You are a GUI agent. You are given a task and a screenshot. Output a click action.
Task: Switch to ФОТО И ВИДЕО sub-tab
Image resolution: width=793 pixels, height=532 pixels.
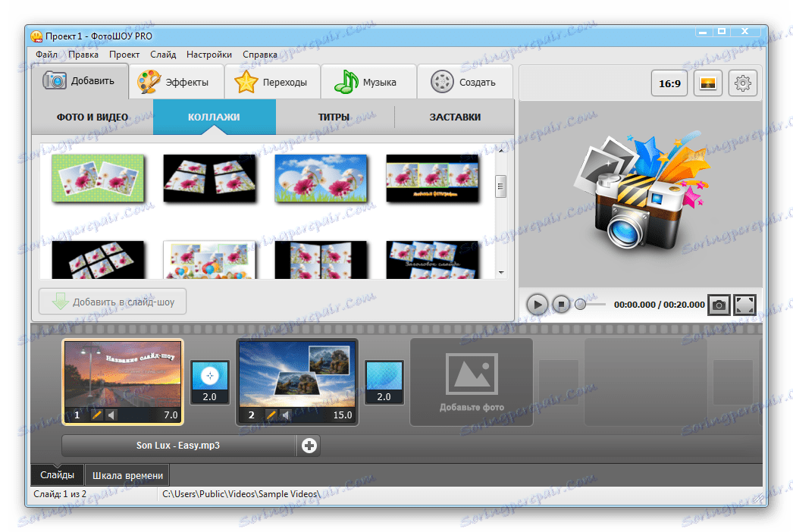[x=92, y=117]
